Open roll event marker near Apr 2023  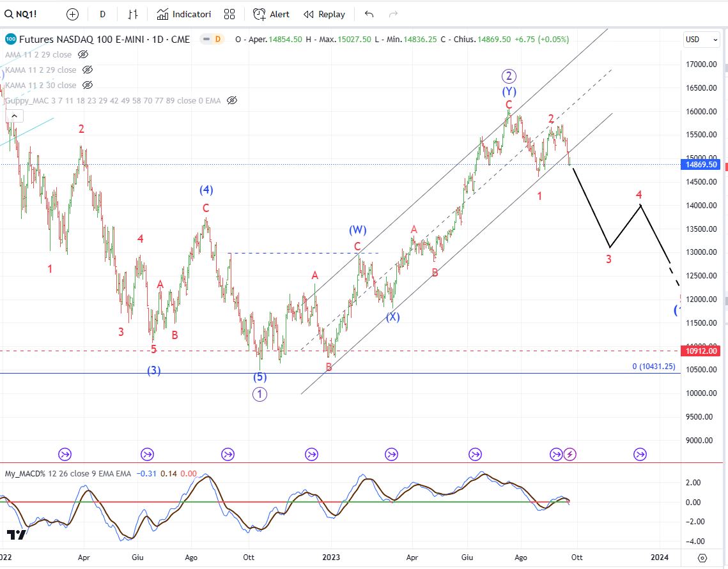[x=391, y=455]
